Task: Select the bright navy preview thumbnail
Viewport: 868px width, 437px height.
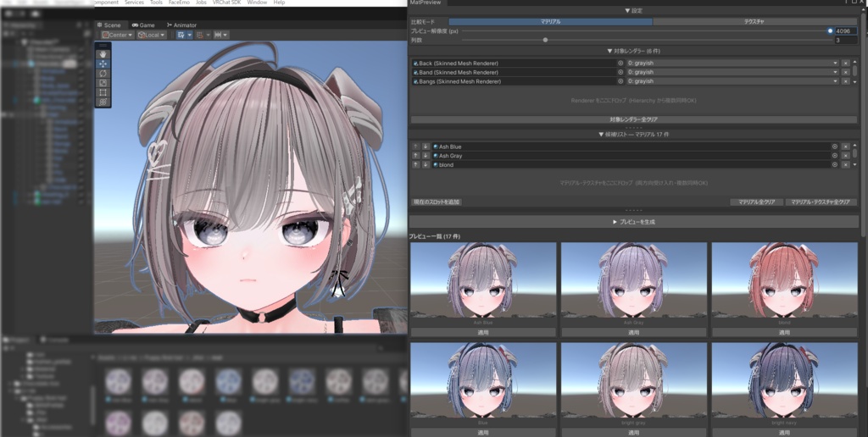Action: tap(784, 380)
